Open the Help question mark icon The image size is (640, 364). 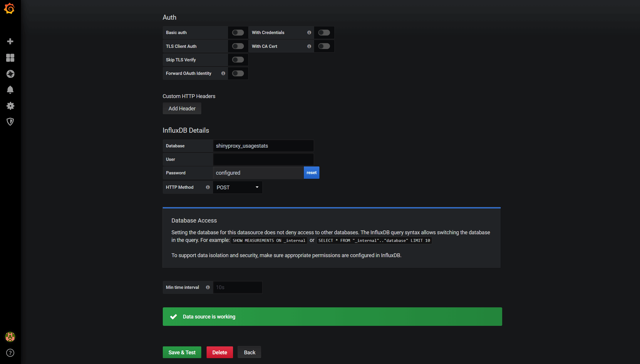[10, 353]
